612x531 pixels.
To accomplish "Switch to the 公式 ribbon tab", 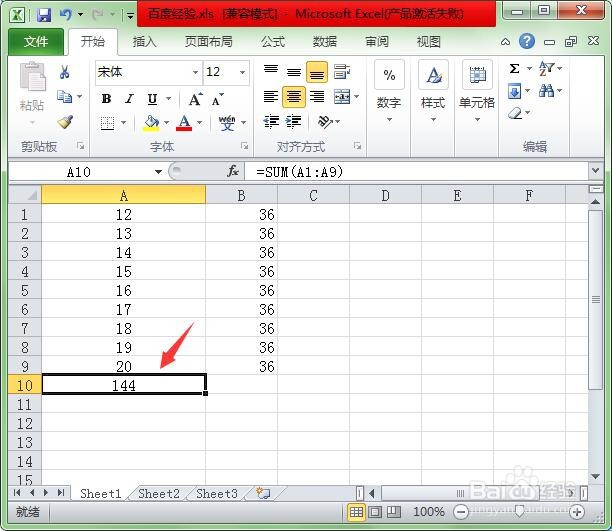I will click(273, 41).
